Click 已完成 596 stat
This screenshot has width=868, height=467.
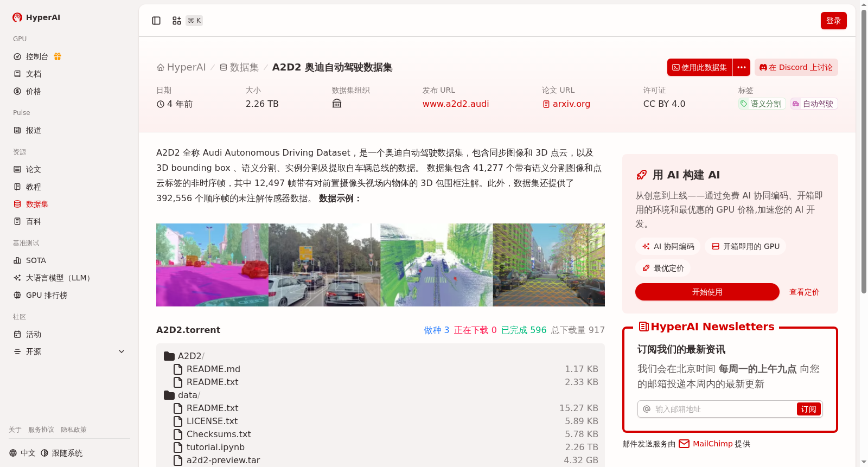pos(524,330)
